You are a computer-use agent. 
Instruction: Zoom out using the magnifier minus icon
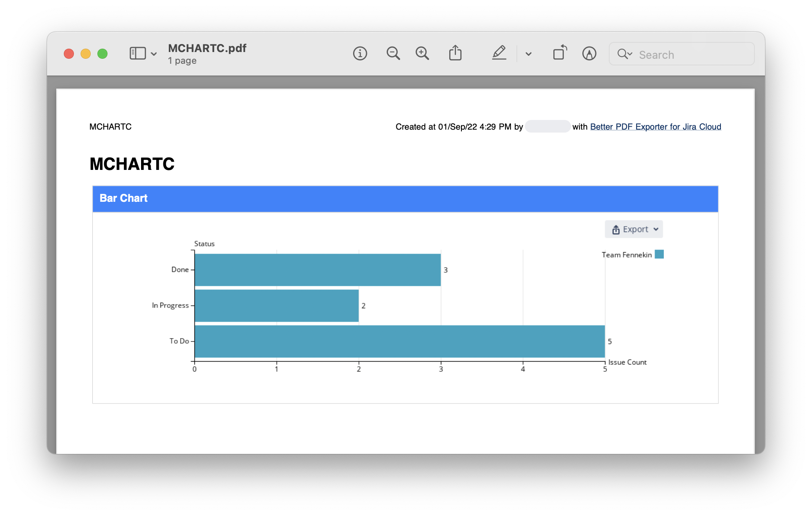coord(393,54)
